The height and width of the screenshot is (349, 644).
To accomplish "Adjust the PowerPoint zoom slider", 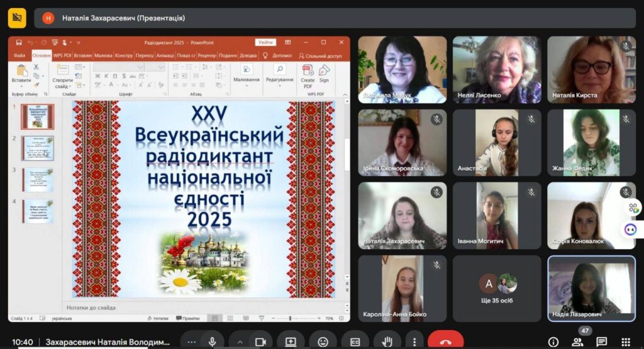I will tap(308, 318).
